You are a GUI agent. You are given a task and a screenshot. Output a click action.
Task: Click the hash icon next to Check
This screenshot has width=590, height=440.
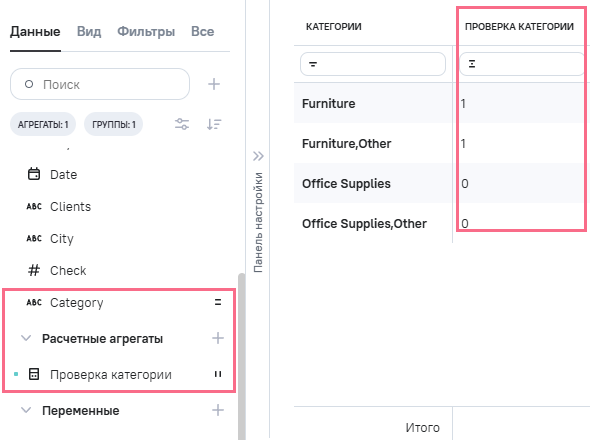click(34, 270)
